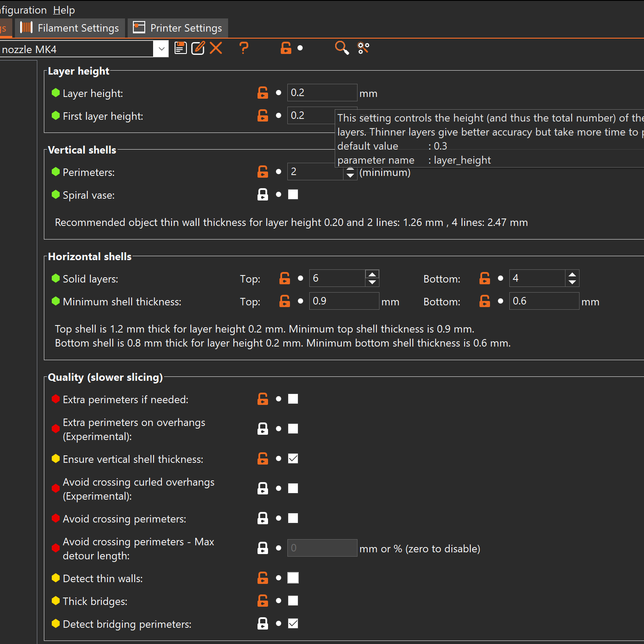Decrease Perimeters count with down arrow
Screen dimensions: 644x644
tap(350, 175)
